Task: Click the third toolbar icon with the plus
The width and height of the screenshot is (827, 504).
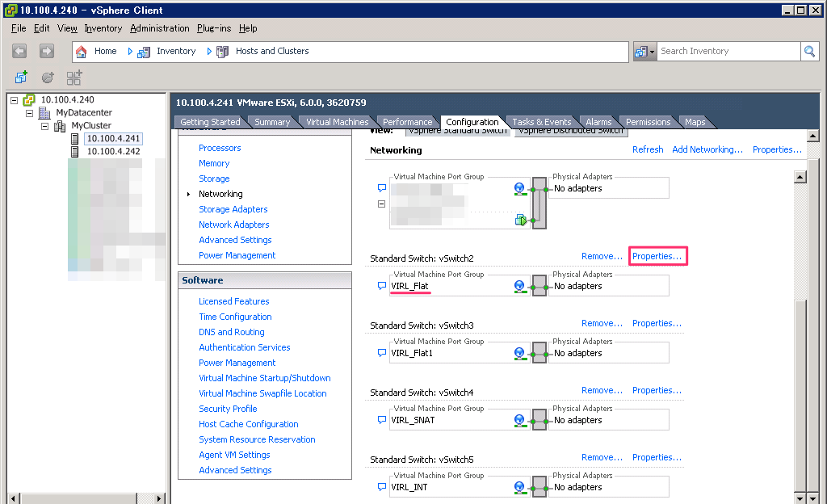Action: [x=74, y=78]
